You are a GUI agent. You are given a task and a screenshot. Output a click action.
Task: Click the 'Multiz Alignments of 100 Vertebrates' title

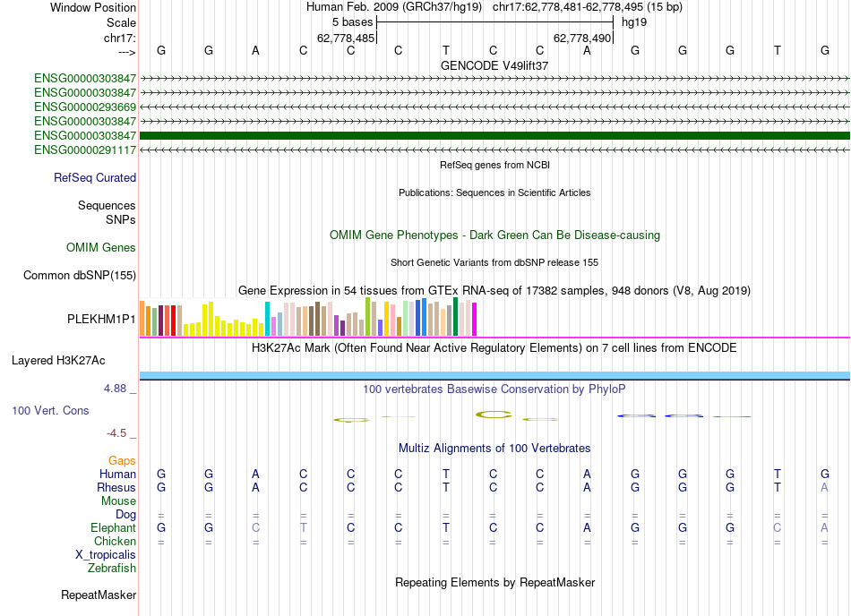click(494, 449)
